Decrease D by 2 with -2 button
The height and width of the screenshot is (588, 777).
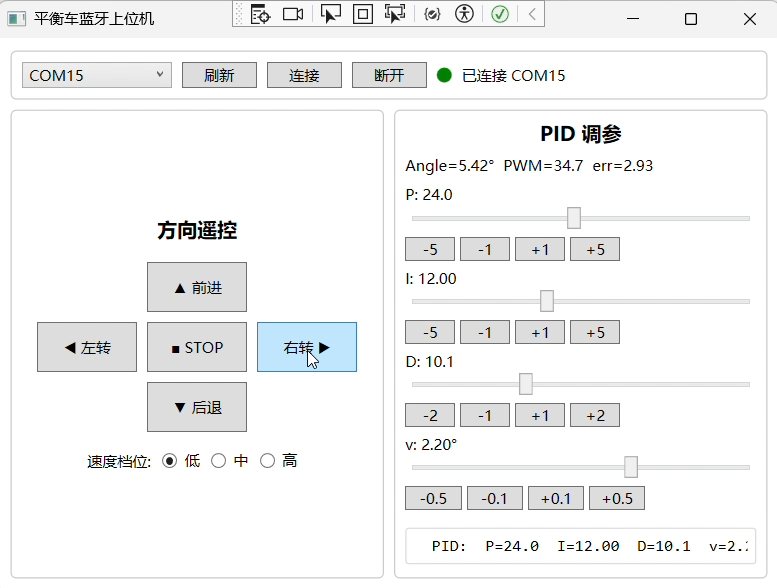point(430,416)
